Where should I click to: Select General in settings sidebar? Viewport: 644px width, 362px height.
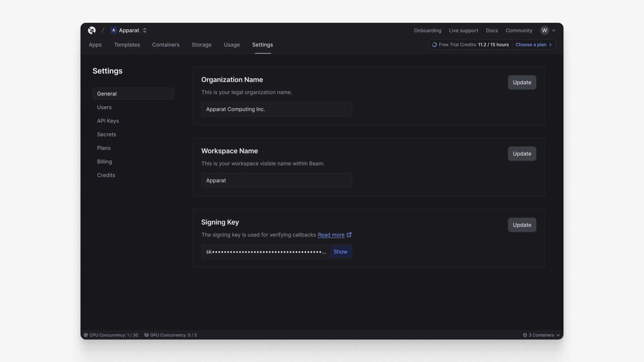point(133,94)
